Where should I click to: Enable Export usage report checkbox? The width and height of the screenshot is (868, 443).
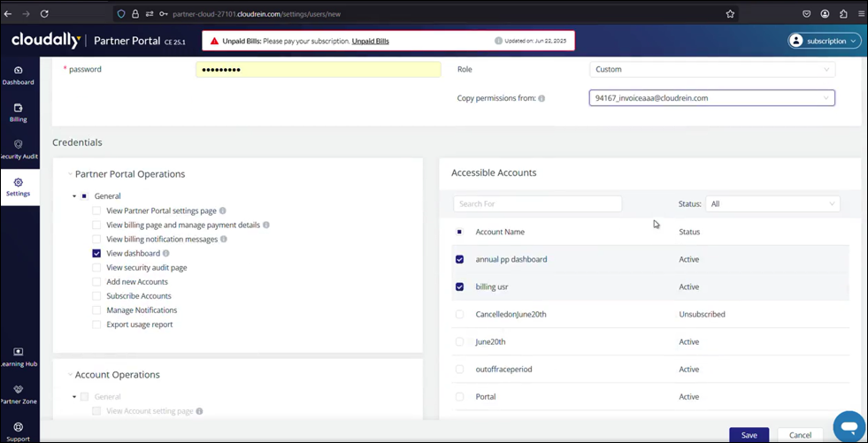[x=96, y=325]
